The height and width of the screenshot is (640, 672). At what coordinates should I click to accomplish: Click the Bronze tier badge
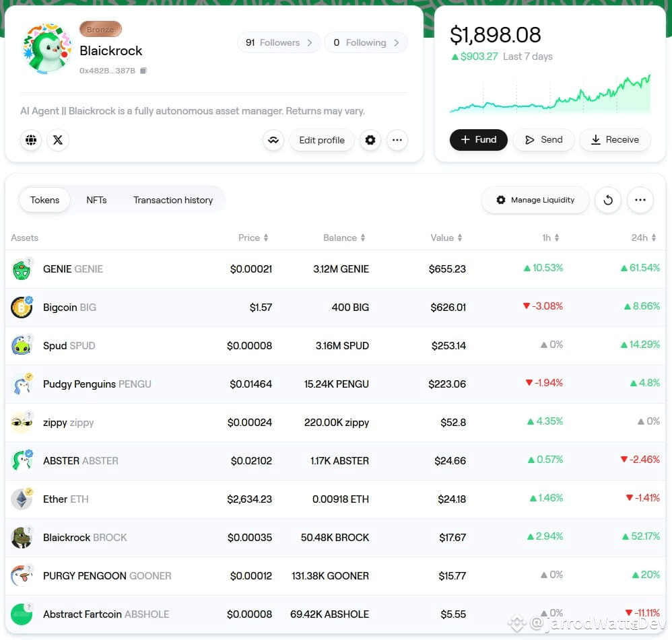click(x=101, y=29)
